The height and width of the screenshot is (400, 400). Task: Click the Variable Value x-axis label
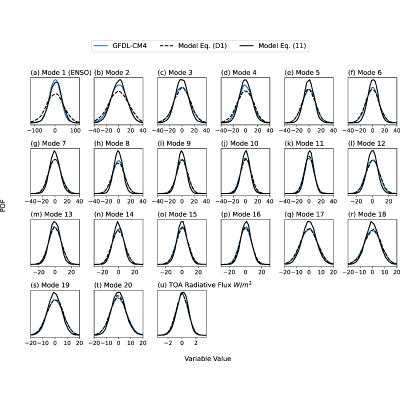[208, 359]
